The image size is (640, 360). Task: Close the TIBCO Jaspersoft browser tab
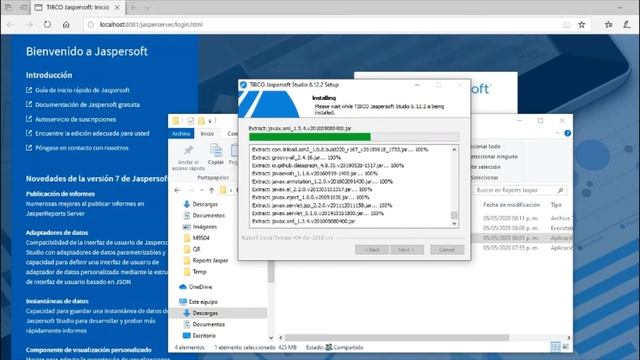click(117, 7)
